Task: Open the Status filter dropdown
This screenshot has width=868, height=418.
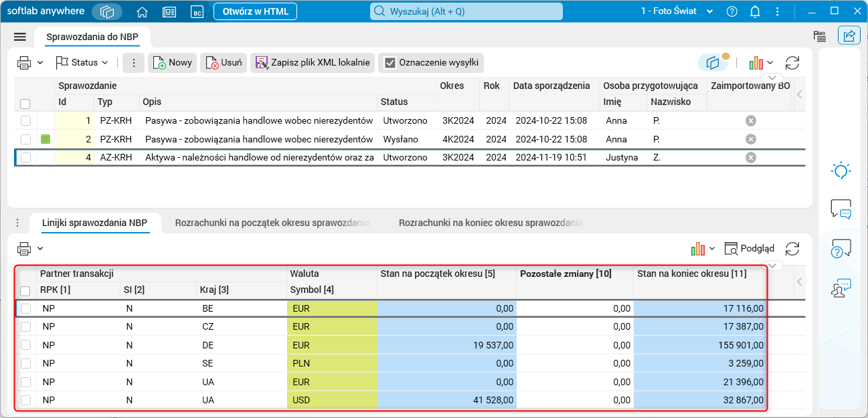Action: pos(82,62)
